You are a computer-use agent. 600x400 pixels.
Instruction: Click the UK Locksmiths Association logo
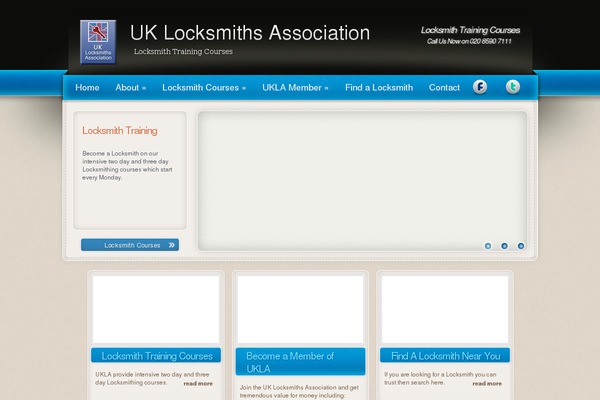tap(98, 42)
